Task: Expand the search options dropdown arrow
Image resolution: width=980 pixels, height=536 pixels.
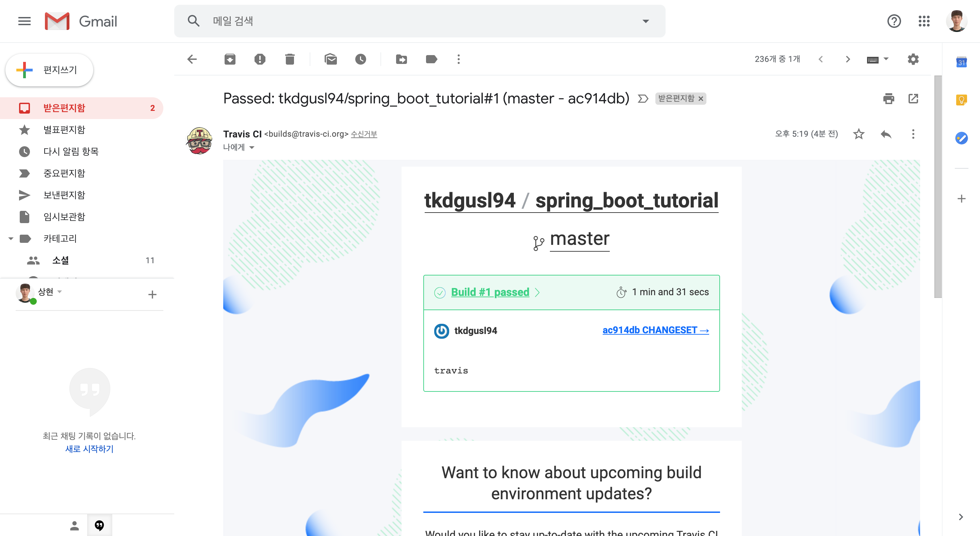Action: [646, 21]
